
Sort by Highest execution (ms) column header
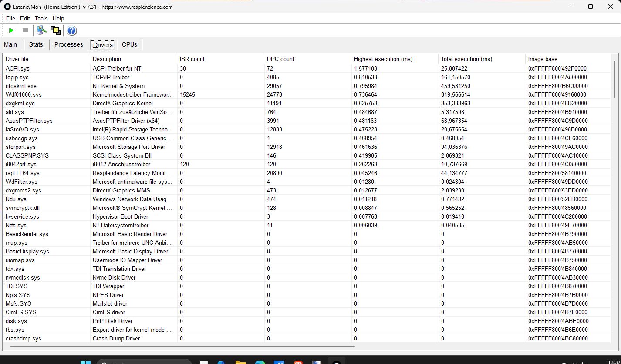383,59
